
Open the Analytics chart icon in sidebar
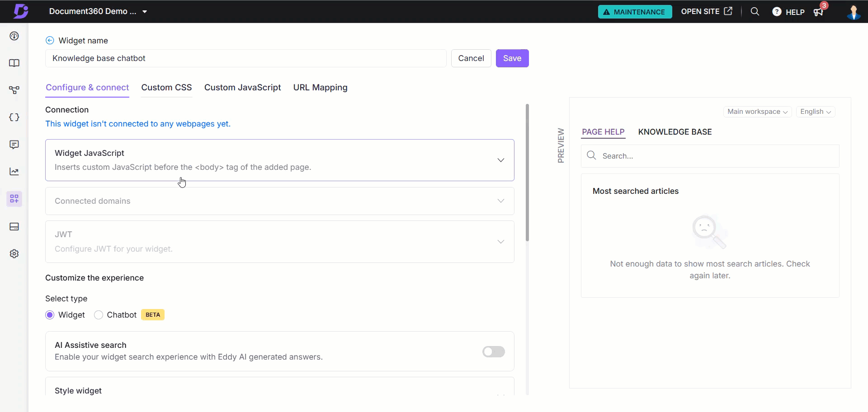coord(14,172)
